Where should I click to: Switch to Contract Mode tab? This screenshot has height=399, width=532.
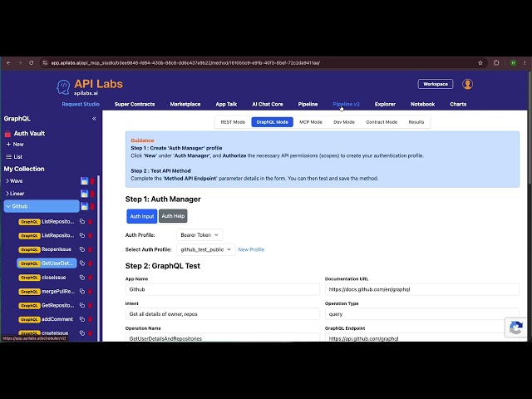(382, 122)
